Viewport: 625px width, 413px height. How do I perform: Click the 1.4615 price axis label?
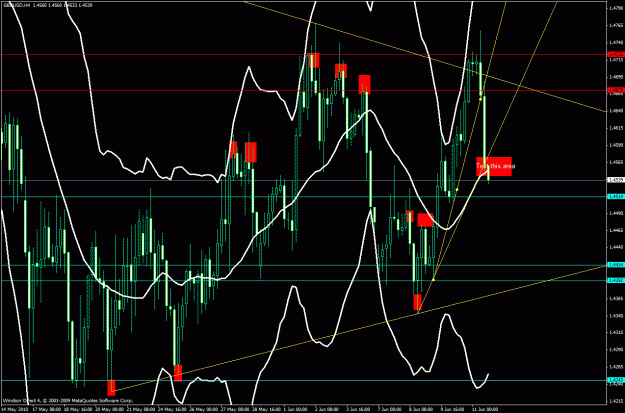tap(615, 128)
